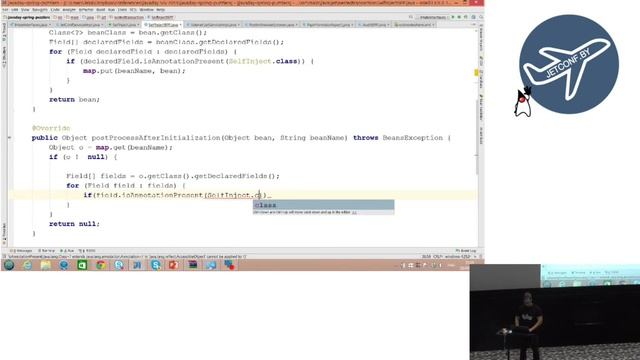Click the Windows Start button

coord(9,265)
